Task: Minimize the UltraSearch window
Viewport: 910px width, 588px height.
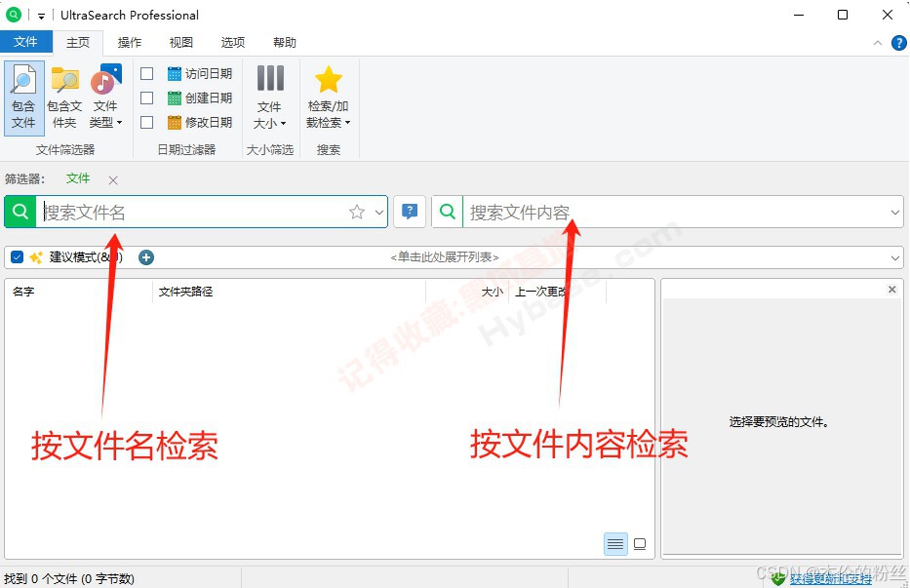Action: (x=799, y=15)
